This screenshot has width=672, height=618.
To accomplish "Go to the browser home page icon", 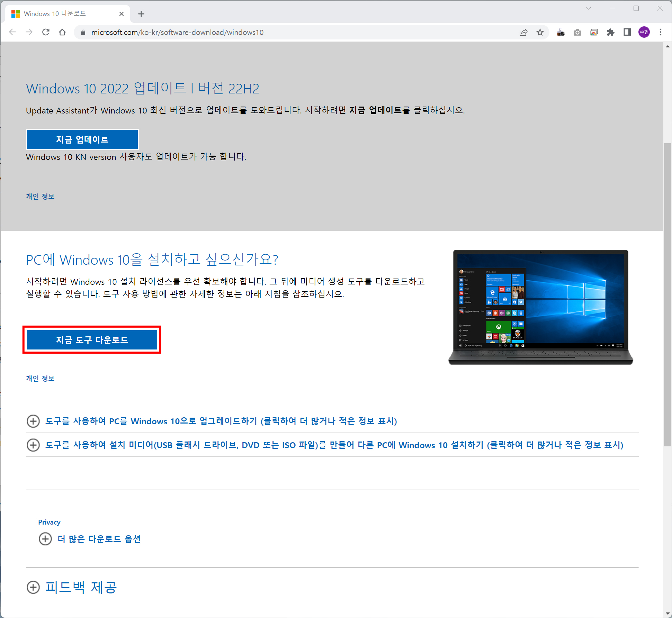I will [x=62, y=32].
